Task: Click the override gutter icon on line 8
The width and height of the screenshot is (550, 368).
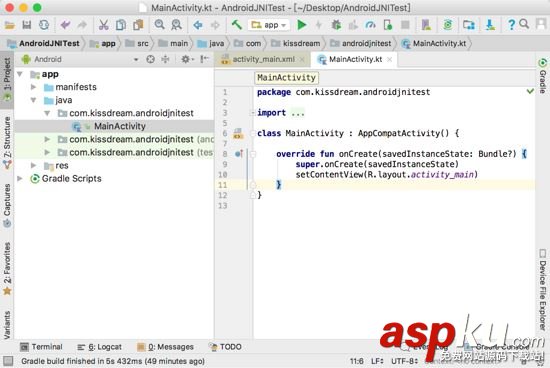Action: [239, 154]
